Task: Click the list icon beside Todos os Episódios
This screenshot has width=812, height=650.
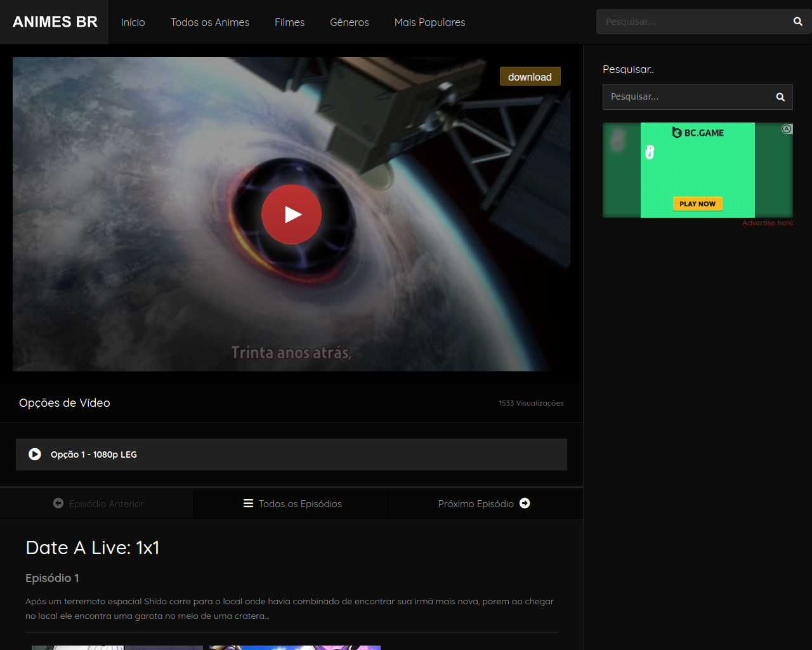Action: point(248,503)
